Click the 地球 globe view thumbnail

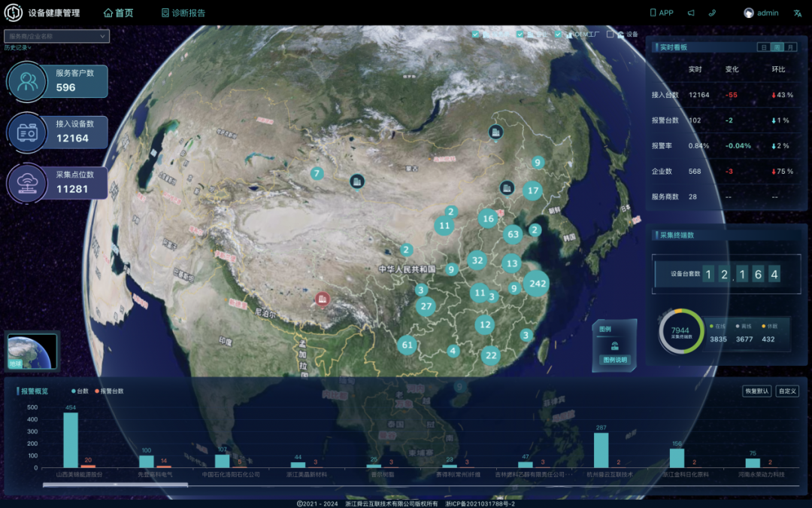32,351
